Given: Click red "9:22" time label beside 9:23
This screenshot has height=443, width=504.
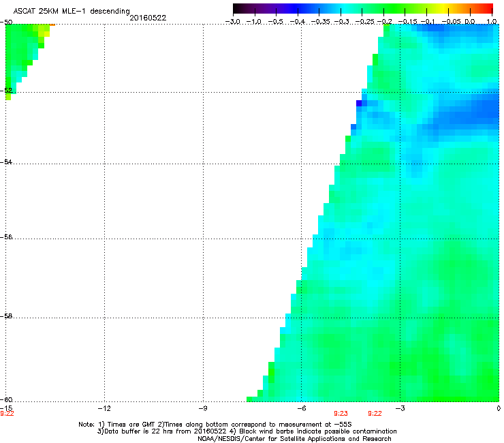Looking at the screenshot, I should click(x=375, y=414).
